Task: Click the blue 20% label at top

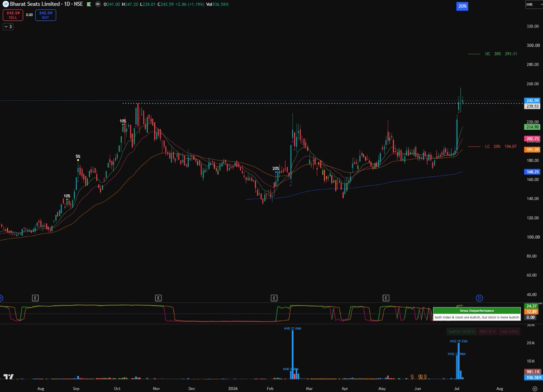Action: [x=462, y=6]
